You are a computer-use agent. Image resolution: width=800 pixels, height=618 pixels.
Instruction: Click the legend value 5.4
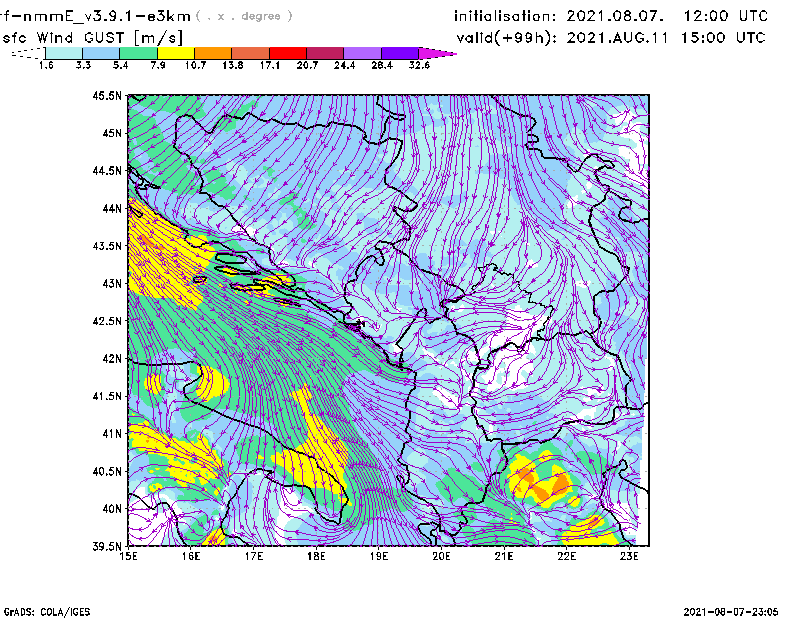click(120, 65)
